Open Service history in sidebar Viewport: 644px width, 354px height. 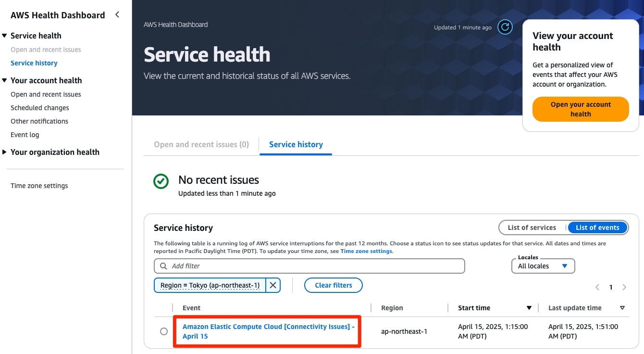[x=34, y=63]
